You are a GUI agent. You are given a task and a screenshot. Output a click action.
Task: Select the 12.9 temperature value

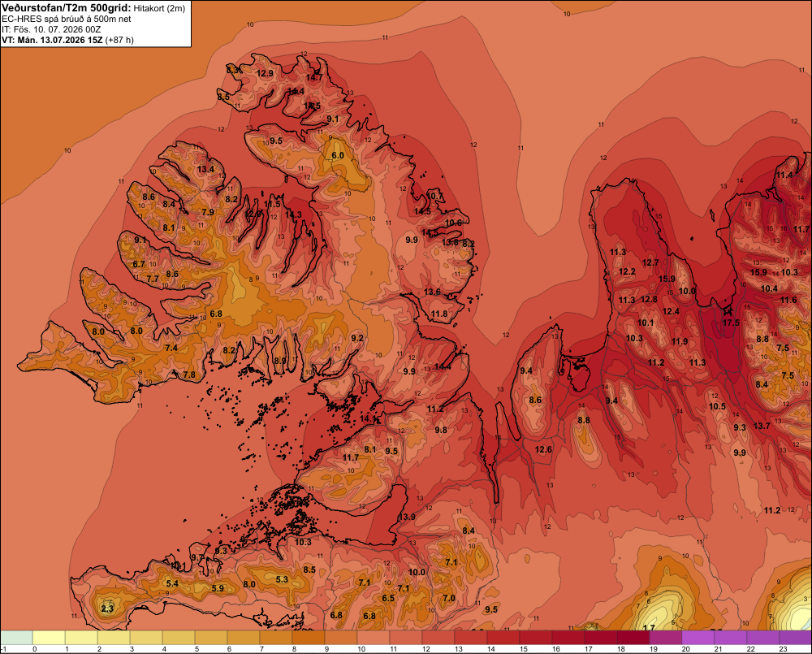click(x=265, y=73)
